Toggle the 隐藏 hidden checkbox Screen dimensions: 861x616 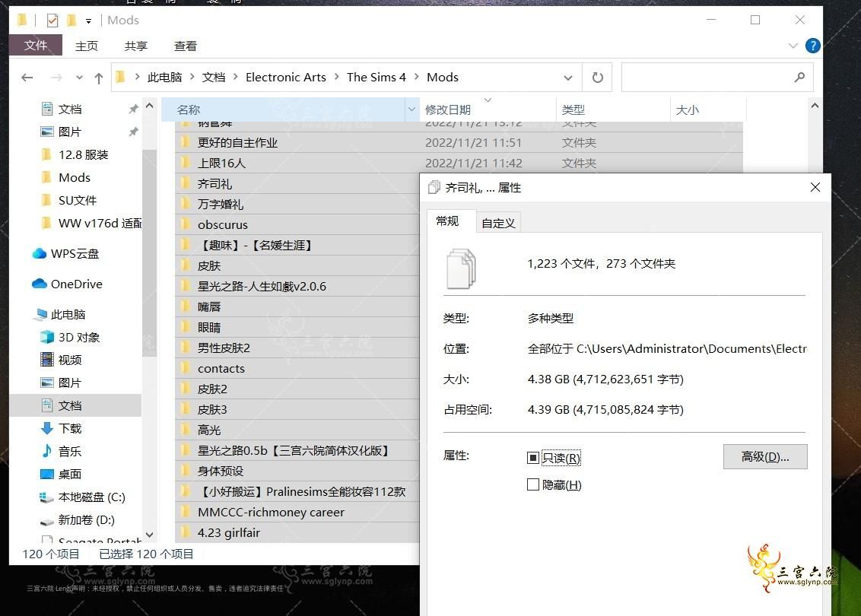pos(532,484)
